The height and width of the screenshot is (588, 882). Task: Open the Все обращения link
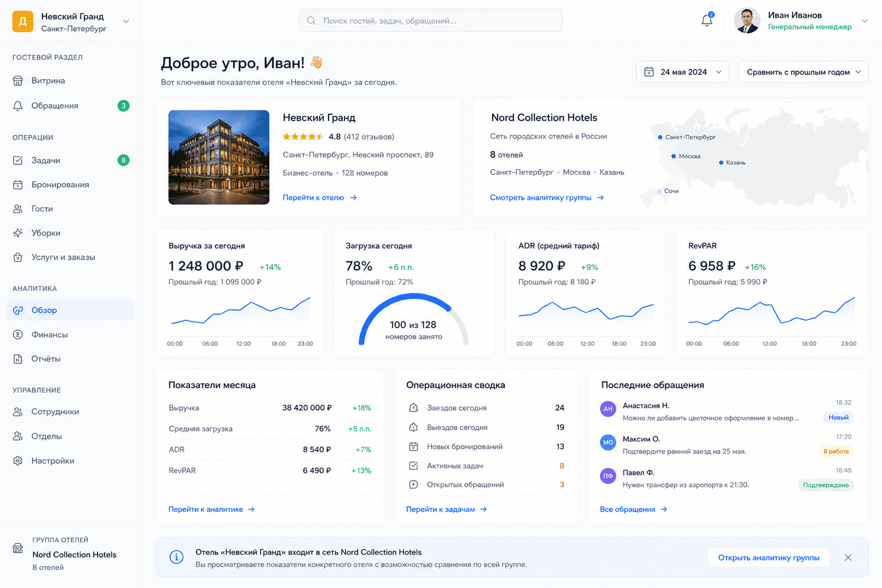click(633, 509)
